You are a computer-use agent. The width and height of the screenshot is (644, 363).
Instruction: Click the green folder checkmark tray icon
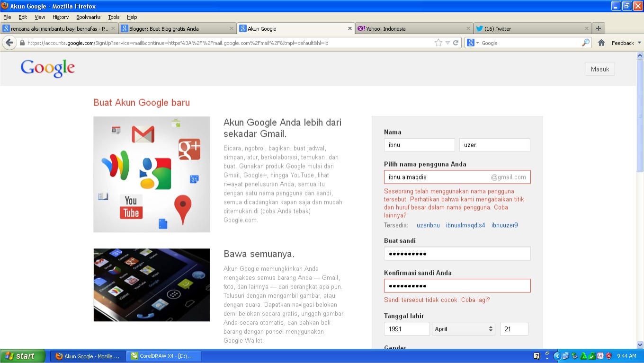click(x=592, y=356)
